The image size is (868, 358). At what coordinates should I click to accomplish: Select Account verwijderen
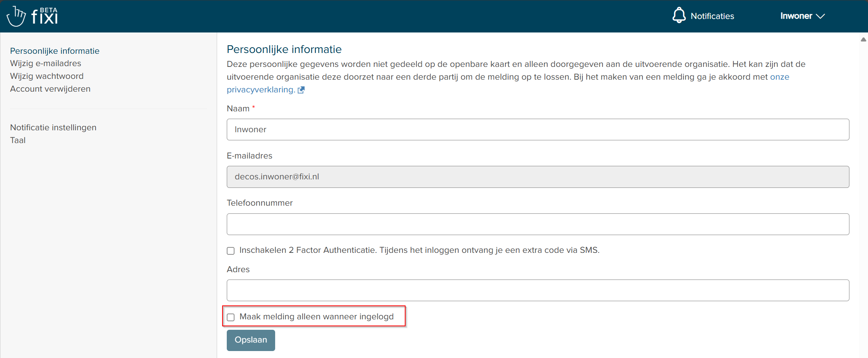(x=50, y=89)
